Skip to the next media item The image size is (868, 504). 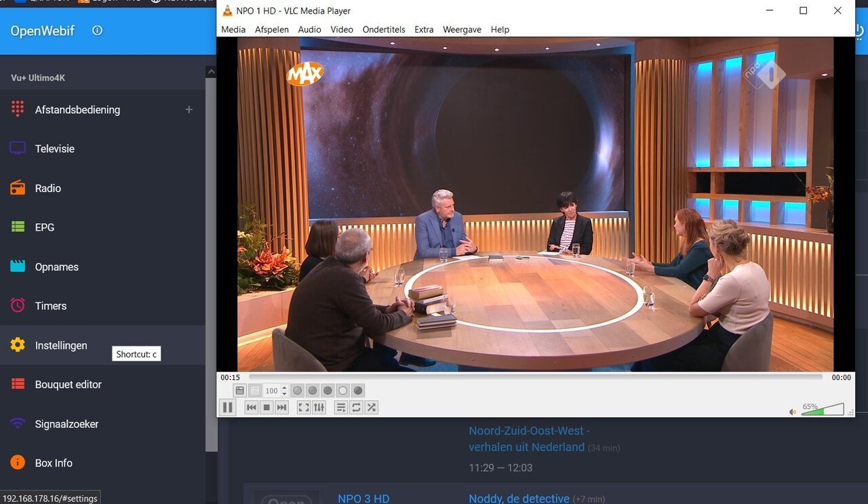pos(281,407)
